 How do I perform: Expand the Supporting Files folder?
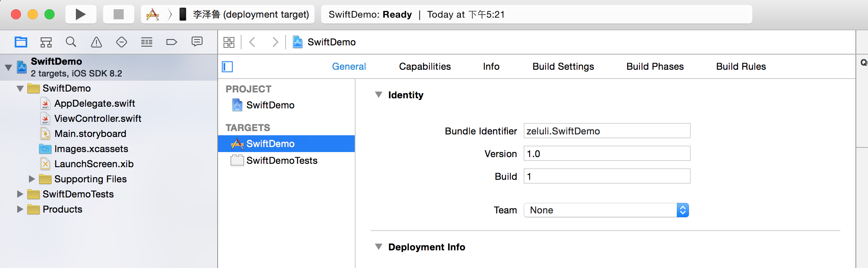tap(31, 179)
